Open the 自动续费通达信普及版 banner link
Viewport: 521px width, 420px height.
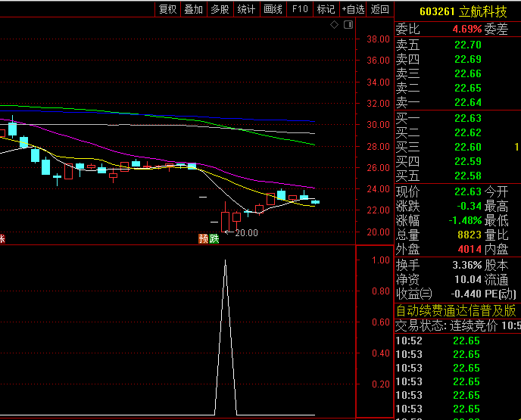456,310
